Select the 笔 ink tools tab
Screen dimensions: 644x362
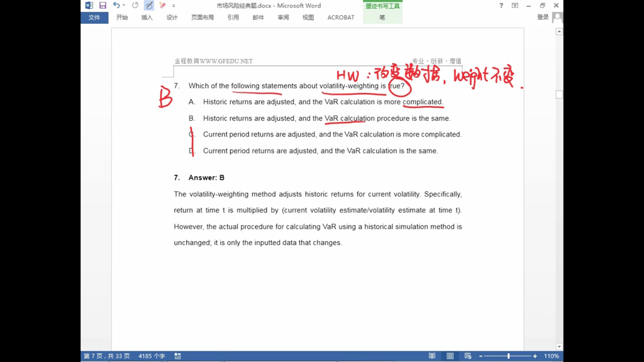[382, 18]
